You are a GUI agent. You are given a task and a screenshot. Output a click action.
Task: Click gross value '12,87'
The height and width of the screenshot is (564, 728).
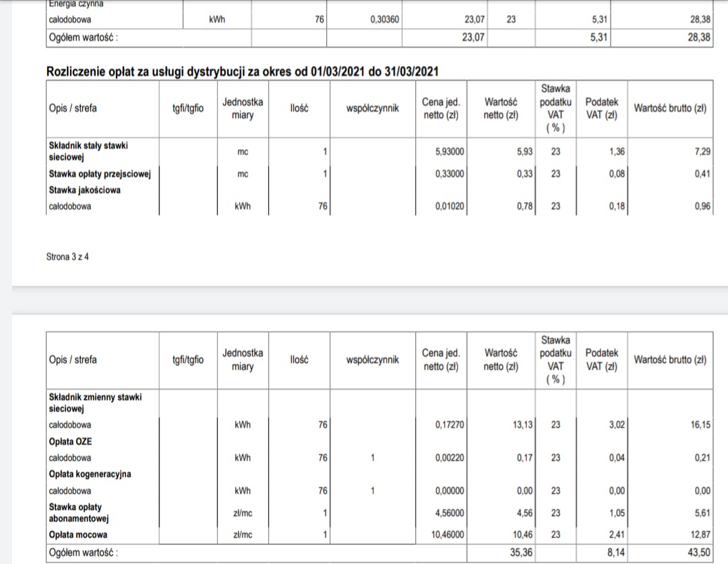point(700,535)
